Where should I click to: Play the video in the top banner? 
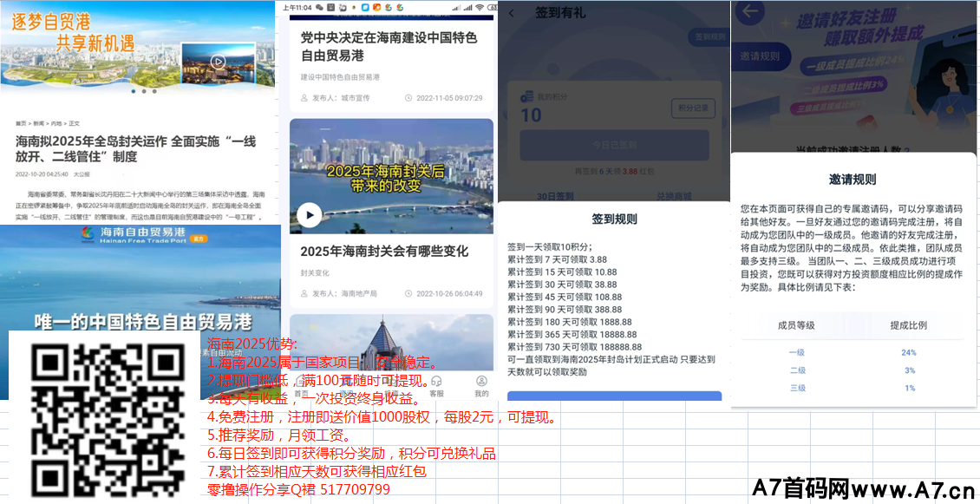[x=218, y=62]
